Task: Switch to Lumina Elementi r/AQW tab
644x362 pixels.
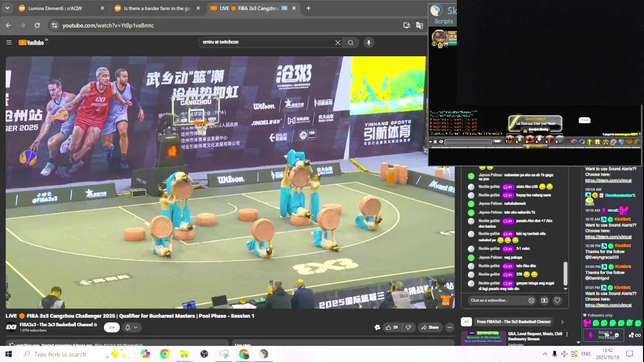Action: point(60,8)
